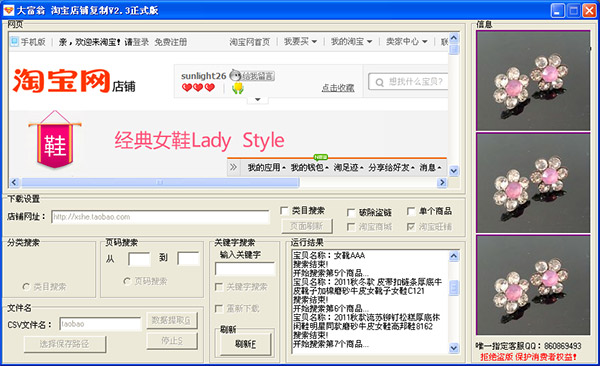Screen dimensions: 600x366
Task: Expand the 淘足迹 menu
Action: pos(348,168)
